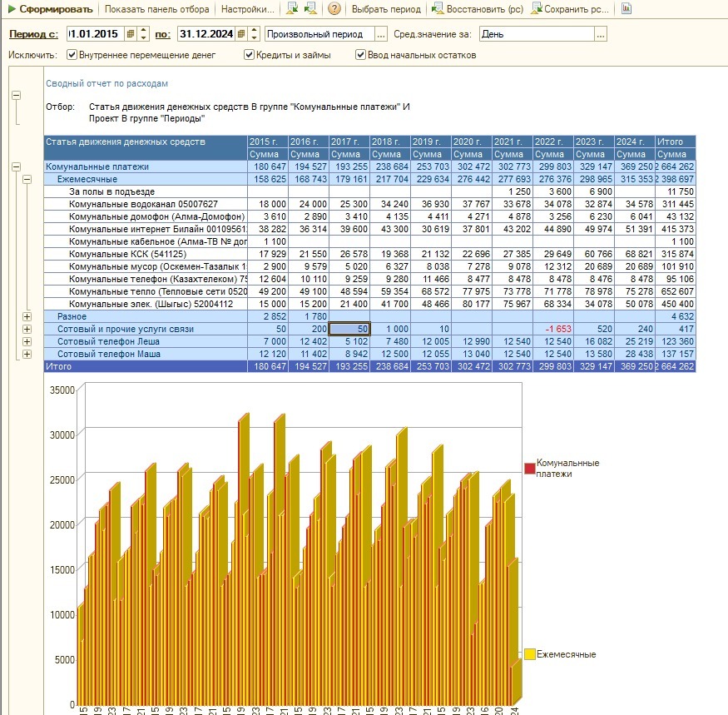
Task: Click Показать панель отбора in toolbar
Action: pyautogui.click(x=156, y=10)
